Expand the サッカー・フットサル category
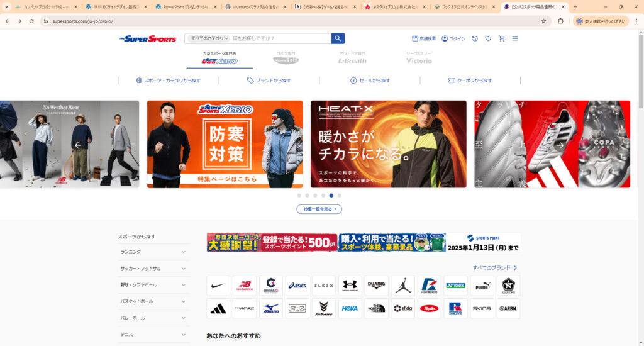Image resolution: width=644 pixels, height=346 pixels. tap(153, 268)
